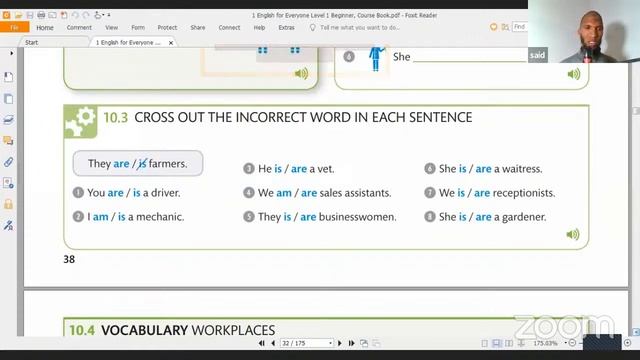The height and width of the screenshot is (360, 640).
Task: Open the Comments panel icon in sidebar
Action: coord(8,141)
